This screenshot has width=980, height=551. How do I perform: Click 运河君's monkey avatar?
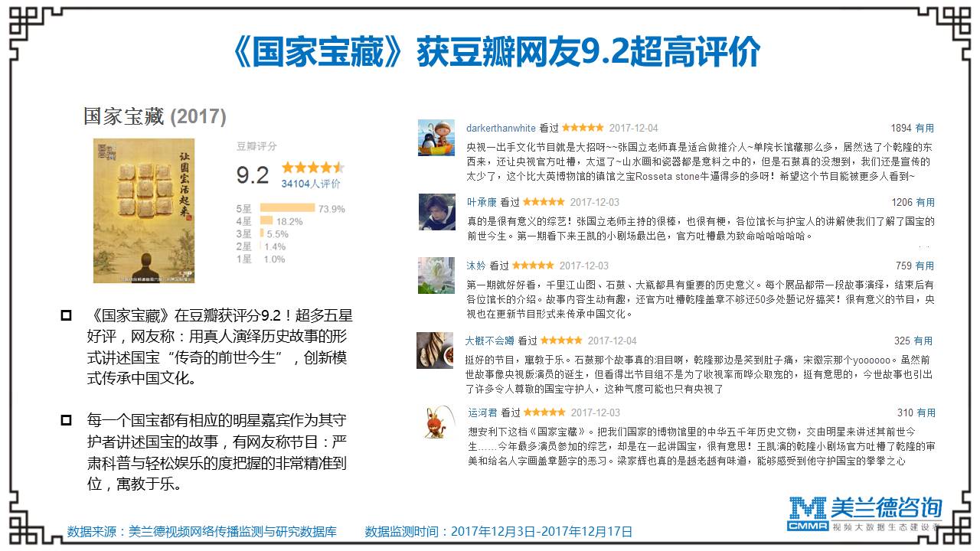(439, 422)
